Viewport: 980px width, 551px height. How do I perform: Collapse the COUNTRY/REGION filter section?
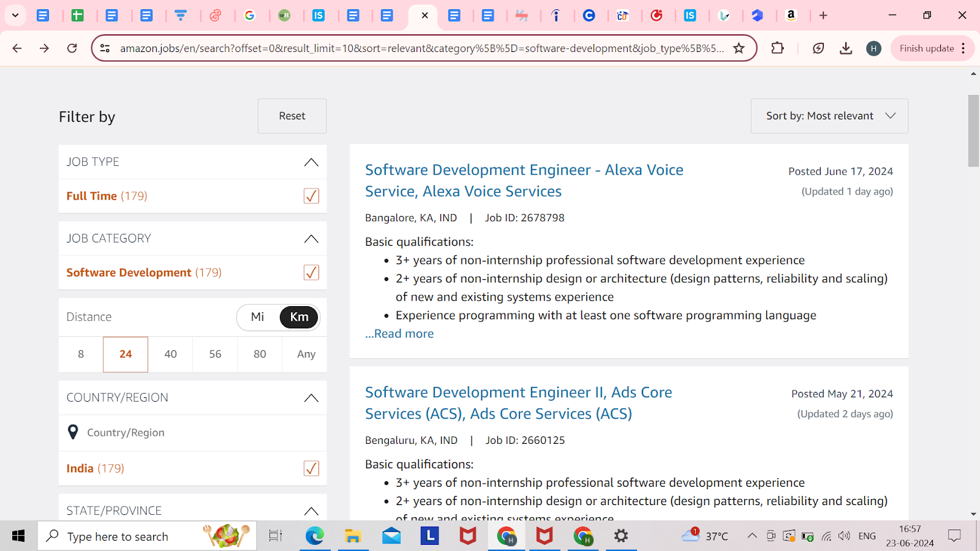311,398
